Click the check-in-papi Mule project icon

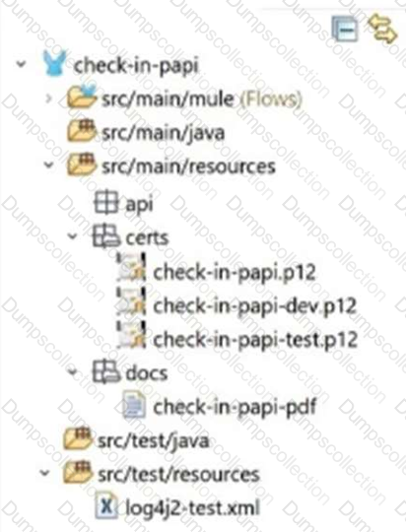[x=54, y=63]
